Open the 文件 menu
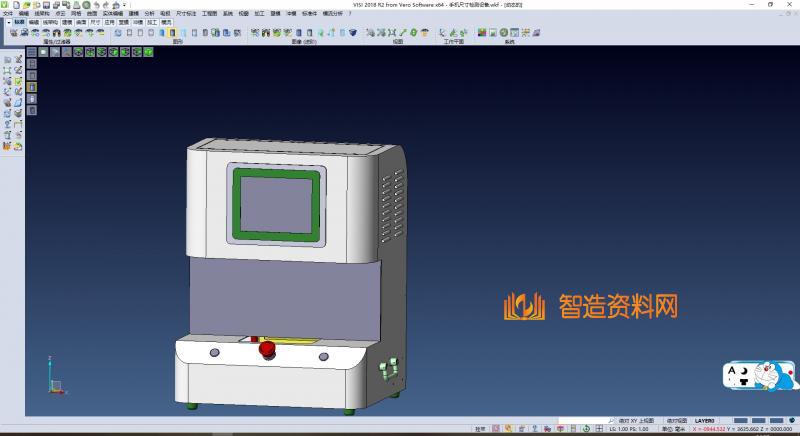This screenshot has width=800, height=436. coord(7,12)
